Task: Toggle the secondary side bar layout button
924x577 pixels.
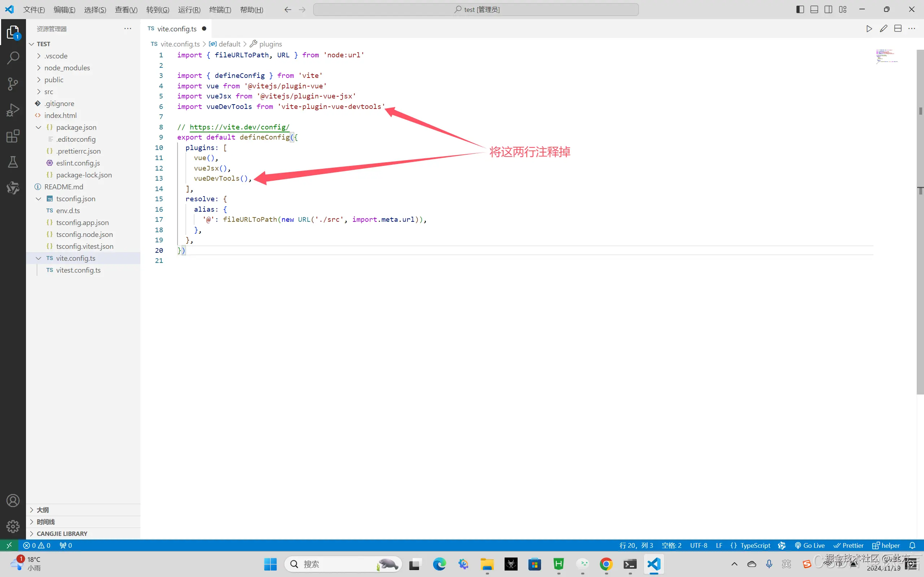Action: click(x=828, y=9)
